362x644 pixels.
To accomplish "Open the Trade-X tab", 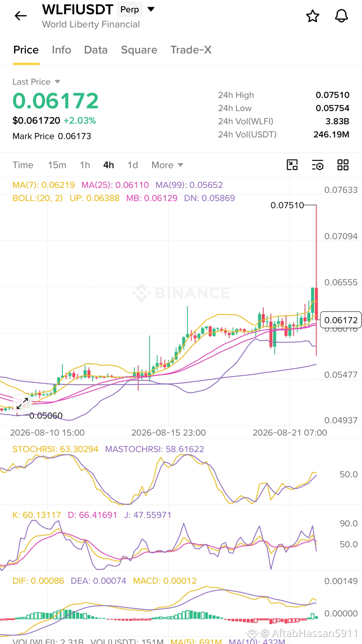I will point(191,50).
